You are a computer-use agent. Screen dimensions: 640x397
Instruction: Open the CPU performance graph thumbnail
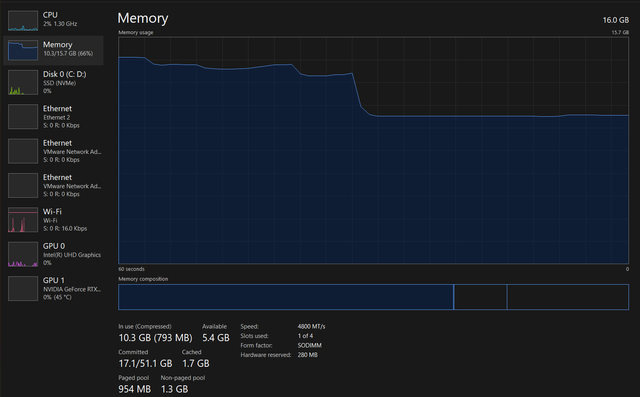click(23, 21)
